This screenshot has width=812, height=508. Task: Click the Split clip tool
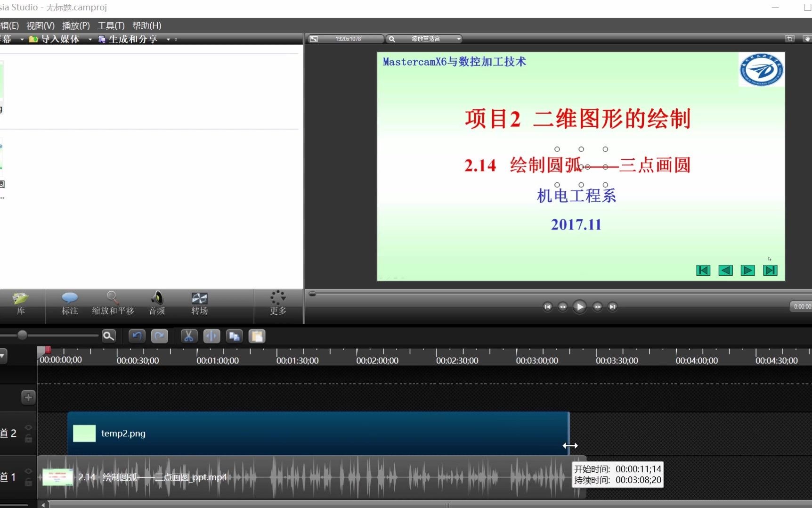[x=211, y=336]
